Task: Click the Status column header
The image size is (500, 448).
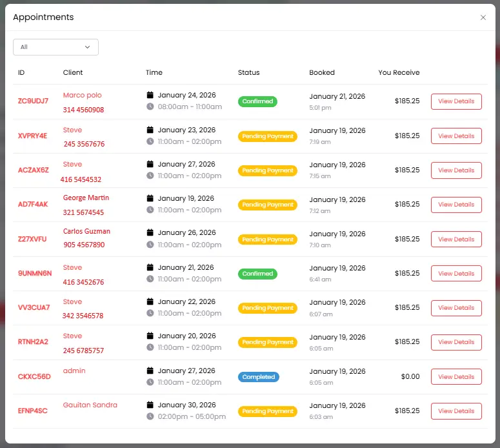Action: [248, 73]
